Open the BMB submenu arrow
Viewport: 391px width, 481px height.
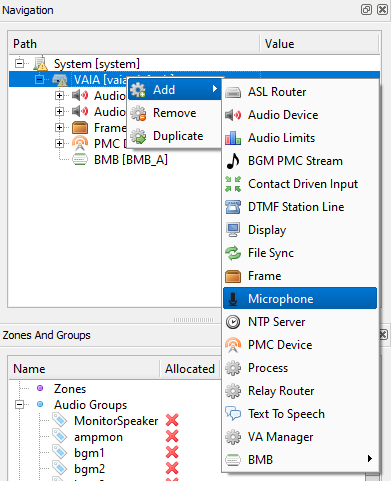coord(369,459)
